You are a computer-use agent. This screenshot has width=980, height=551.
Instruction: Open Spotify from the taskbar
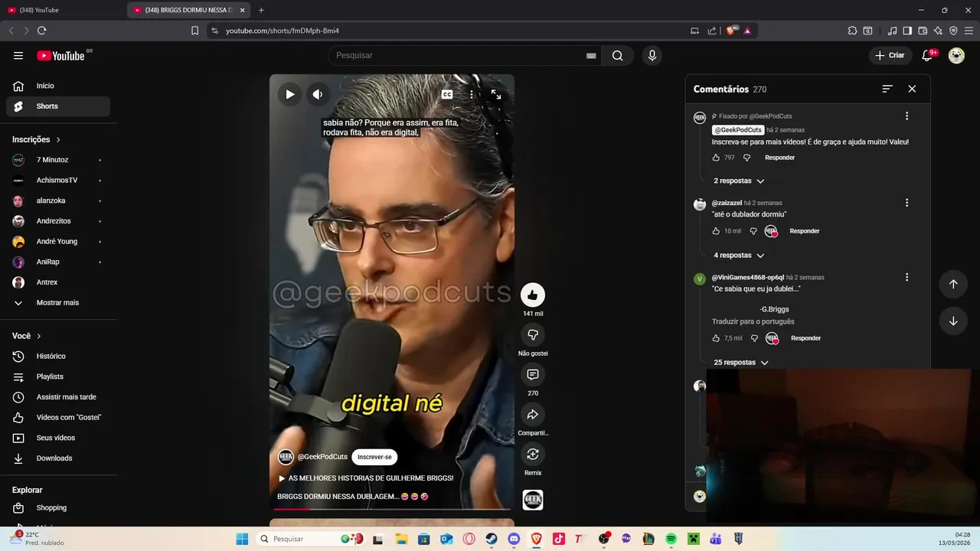(671, 539)
